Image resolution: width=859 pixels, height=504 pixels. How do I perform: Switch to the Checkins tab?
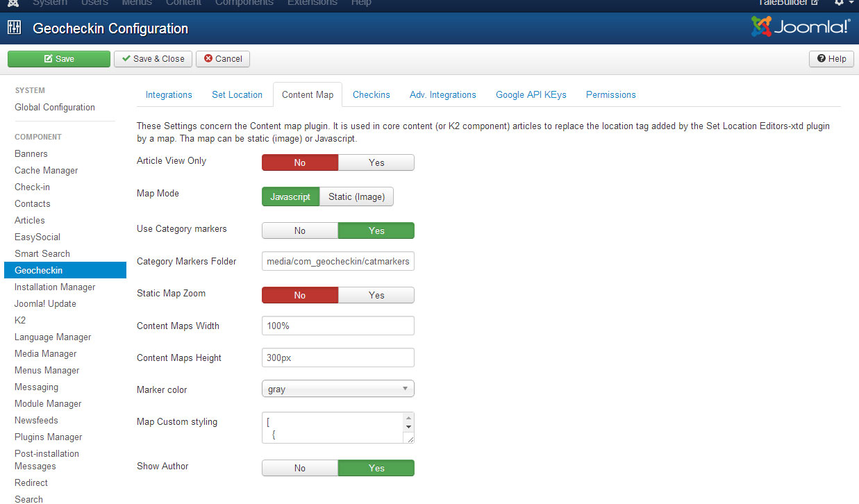click(x=372, y=95)
